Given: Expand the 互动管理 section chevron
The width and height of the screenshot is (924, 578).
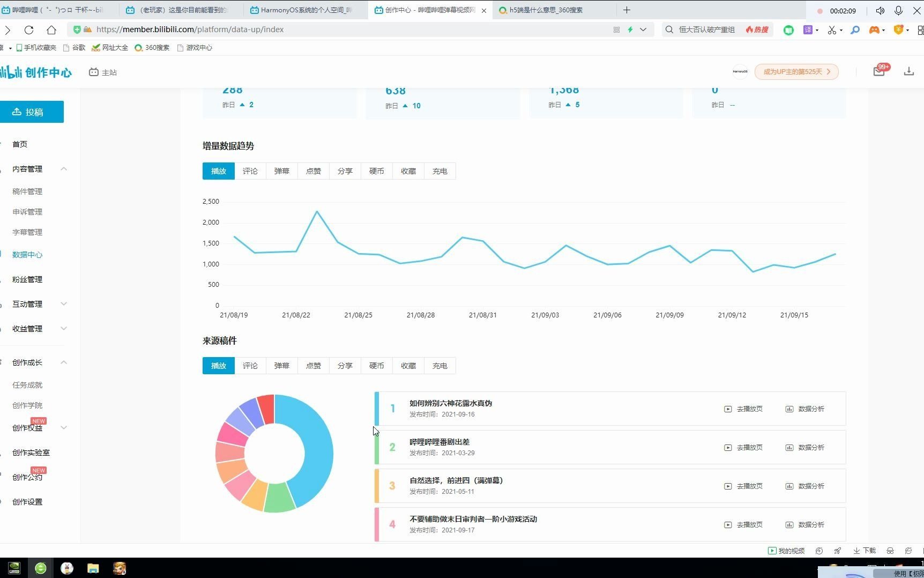Looking at the screenshot, I should point(64,304).
